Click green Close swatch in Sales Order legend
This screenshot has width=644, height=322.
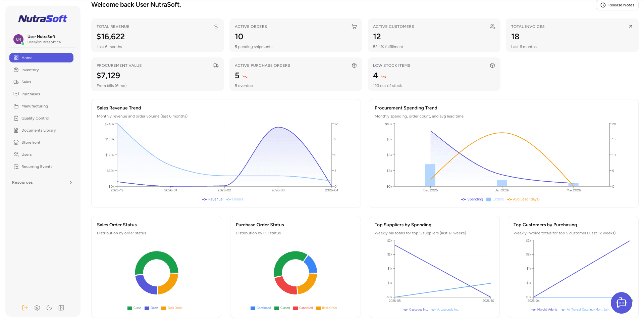pos(130,308)
